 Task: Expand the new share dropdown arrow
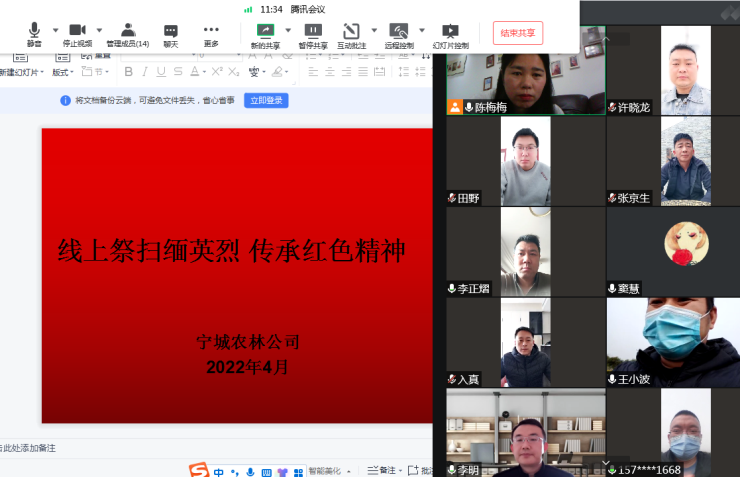[x=288, y=30]
